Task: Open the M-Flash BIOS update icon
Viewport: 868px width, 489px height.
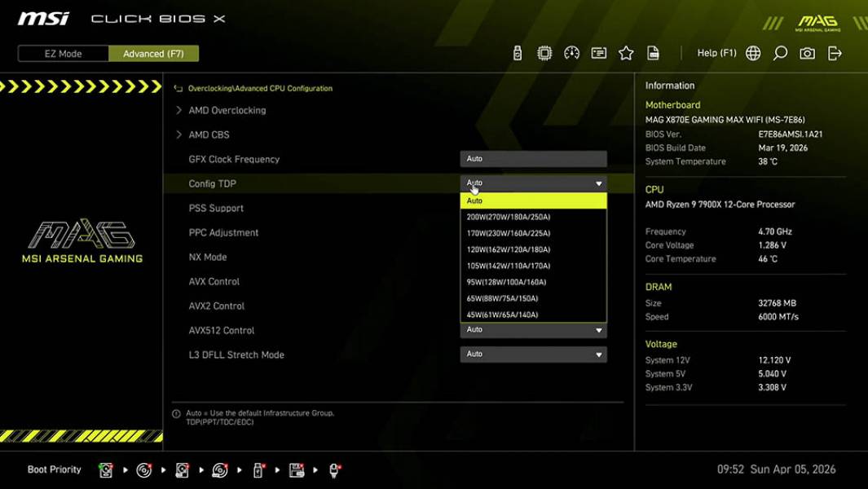Action: coord(518,53)
